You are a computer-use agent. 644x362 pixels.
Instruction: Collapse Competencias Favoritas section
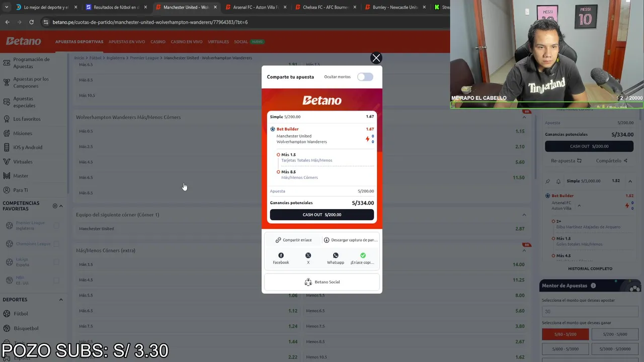click(x=61, y=206)
